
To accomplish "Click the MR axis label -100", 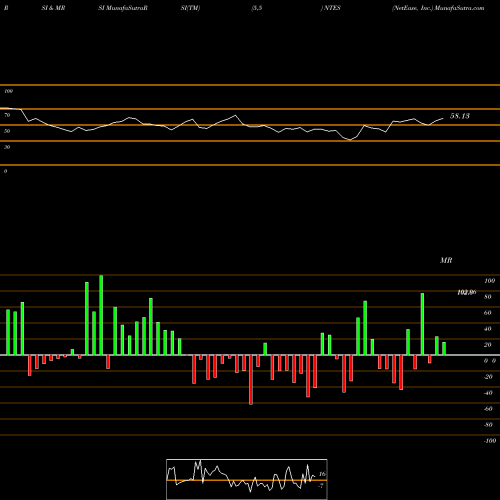I will tap(490, 441).
